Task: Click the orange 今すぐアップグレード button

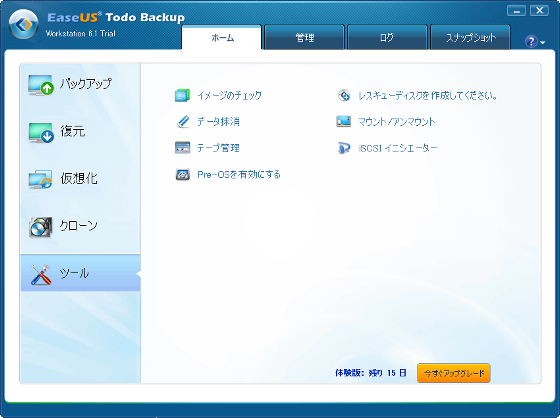Action: click(454, 373)
